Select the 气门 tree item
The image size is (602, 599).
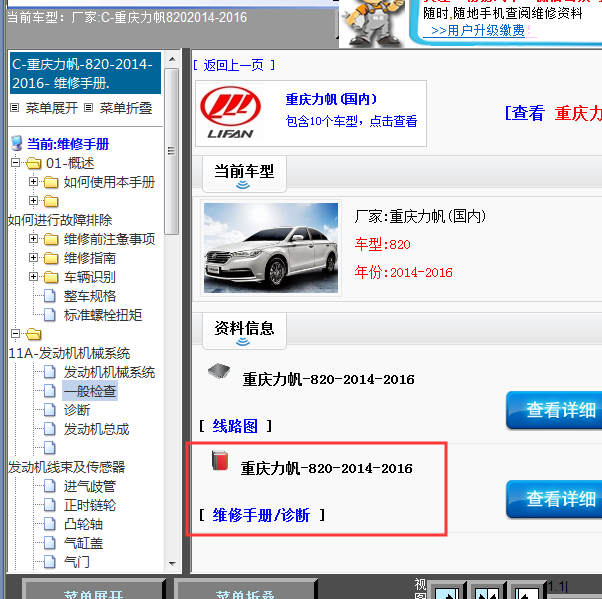click(76, 562)
